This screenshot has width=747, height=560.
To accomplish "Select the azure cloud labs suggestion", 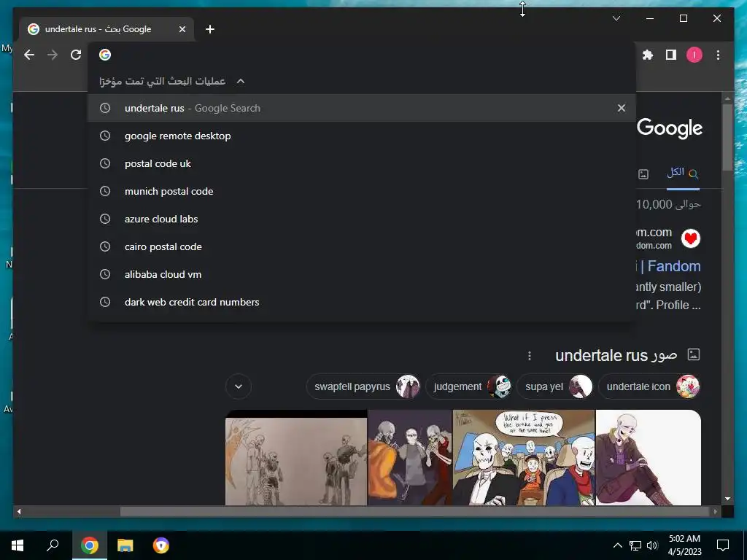I will pos(362,219).
